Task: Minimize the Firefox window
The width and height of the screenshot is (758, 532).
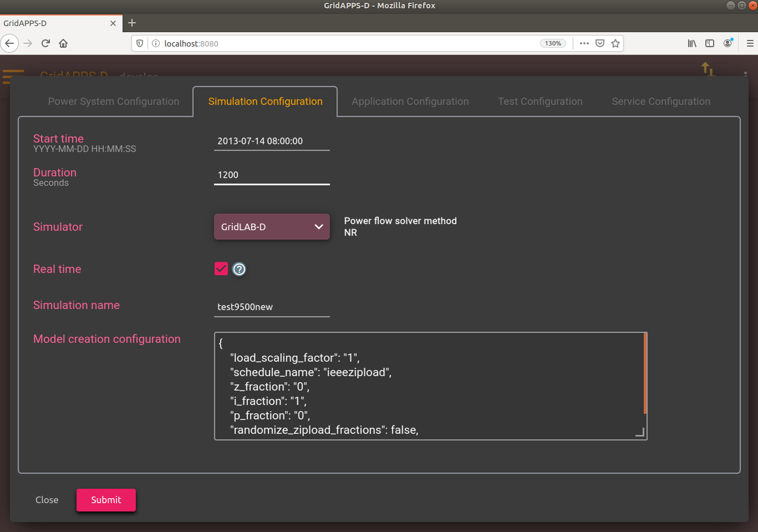Action: [731, 6]
